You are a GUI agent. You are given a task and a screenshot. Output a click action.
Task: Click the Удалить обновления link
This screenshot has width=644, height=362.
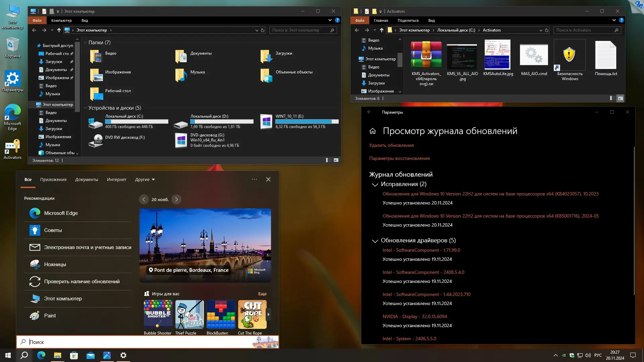391,145
